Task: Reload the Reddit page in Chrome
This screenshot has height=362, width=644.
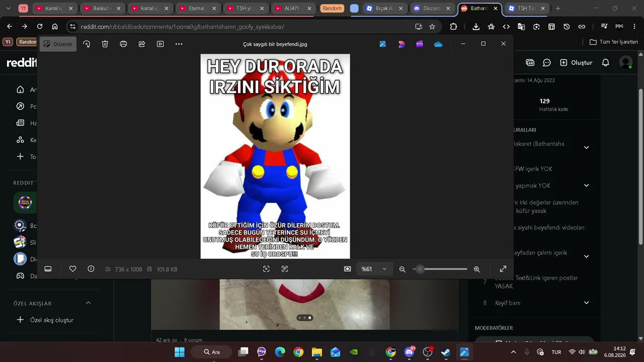Action: click(x=40, y=27)
